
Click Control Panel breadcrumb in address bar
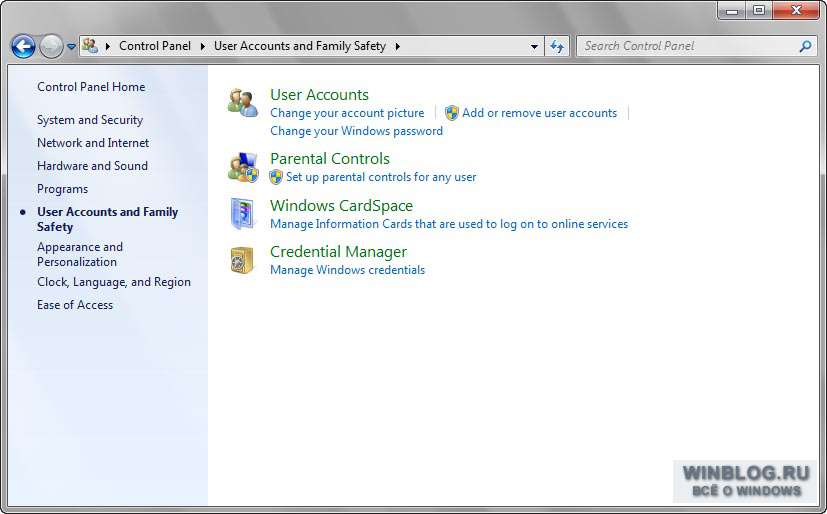point(155,46)
